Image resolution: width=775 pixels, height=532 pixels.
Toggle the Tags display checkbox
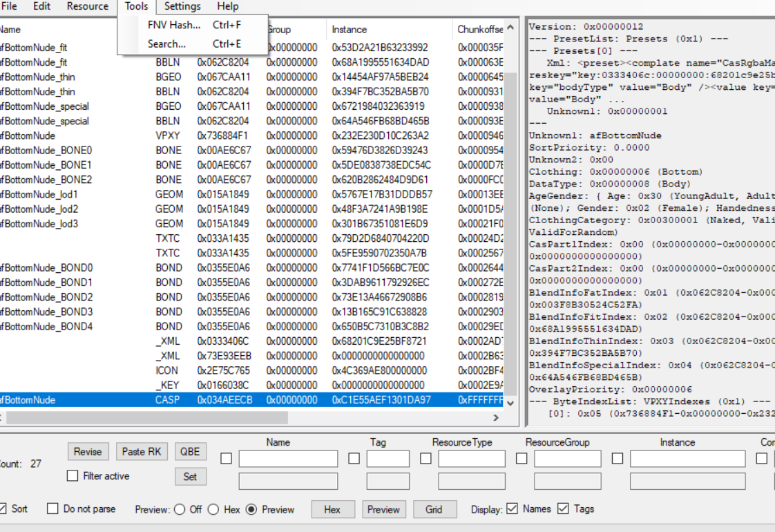[563, 509]
